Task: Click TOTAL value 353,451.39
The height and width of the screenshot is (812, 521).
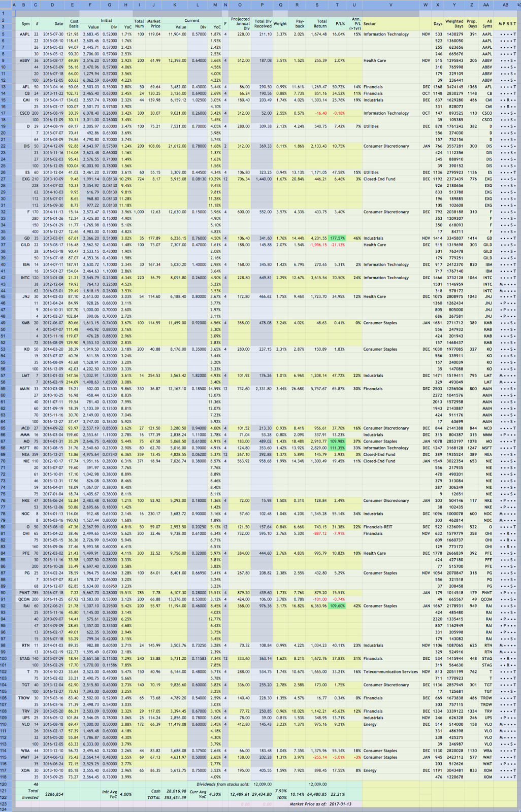Action: click(x=176, y=798)
